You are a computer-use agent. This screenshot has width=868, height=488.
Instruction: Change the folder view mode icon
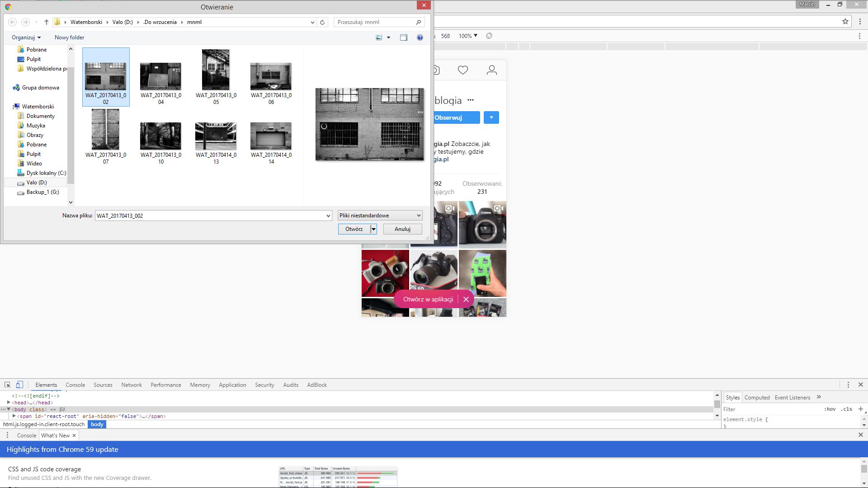(379, 38)
